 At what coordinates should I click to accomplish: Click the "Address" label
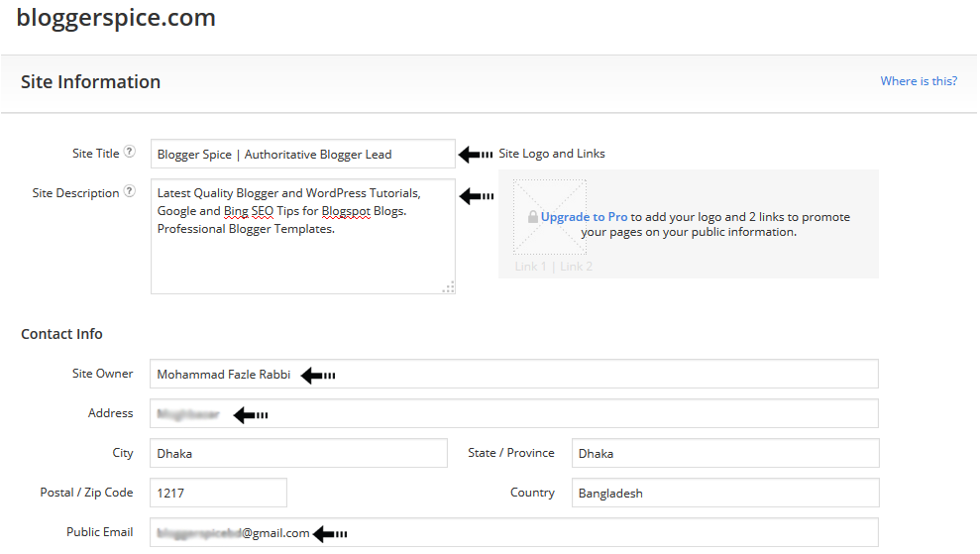click(x=111, y=413)
